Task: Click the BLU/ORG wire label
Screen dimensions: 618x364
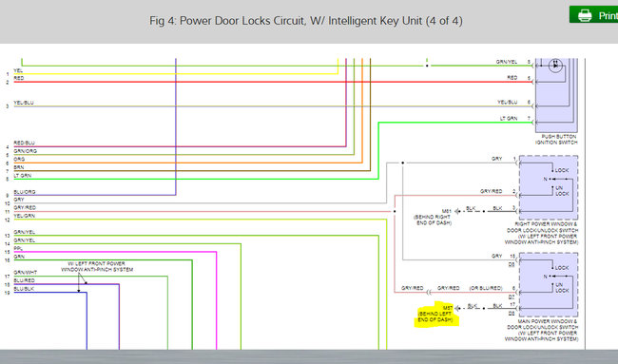Action: (x=25, y=192)
